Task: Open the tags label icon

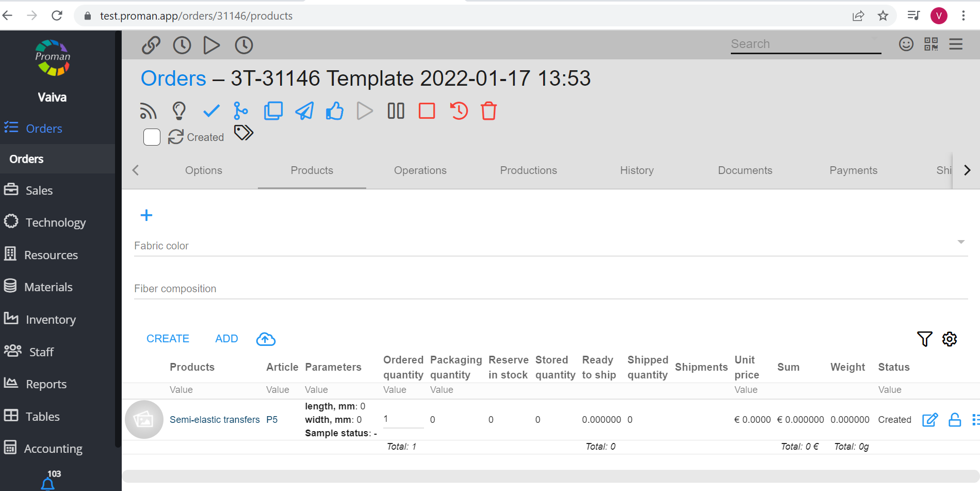Action: [x=243, y=133]
